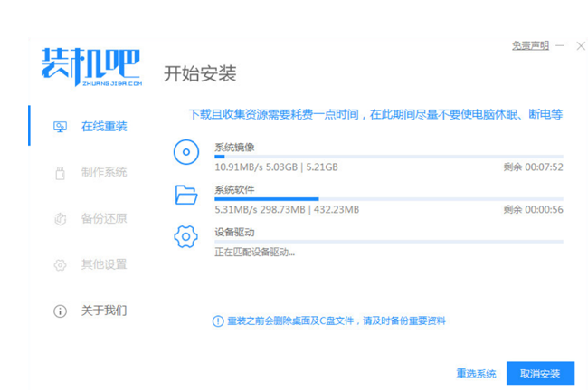Click the 设备驱动 progress bar
588x392 pixels.
tap(388, 242)
